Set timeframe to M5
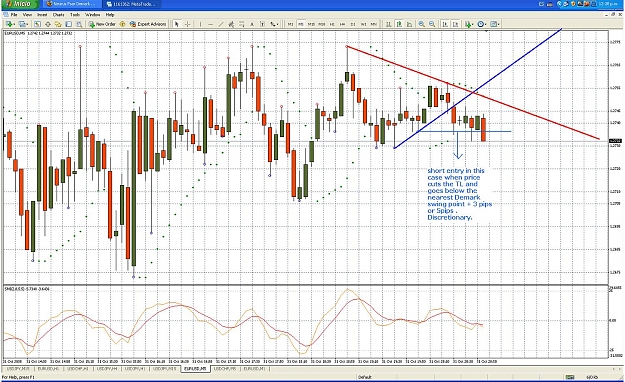The height and width of the screenshot is (382, 625). coord(301,24)
